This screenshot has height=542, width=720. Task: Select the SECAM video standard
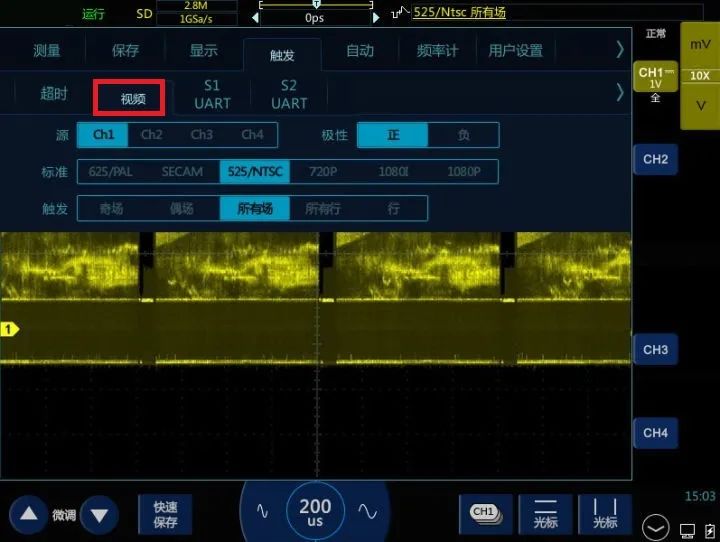pyautogui.click(x=182, y=172)
